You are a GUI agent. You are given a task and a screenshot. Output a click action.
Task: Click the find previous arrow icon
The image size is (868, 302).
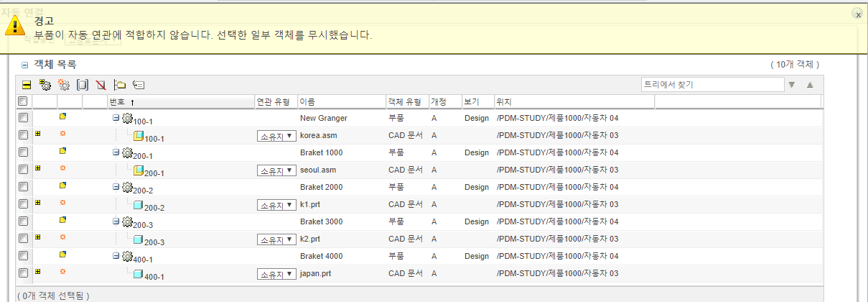[x=810, y=85]
